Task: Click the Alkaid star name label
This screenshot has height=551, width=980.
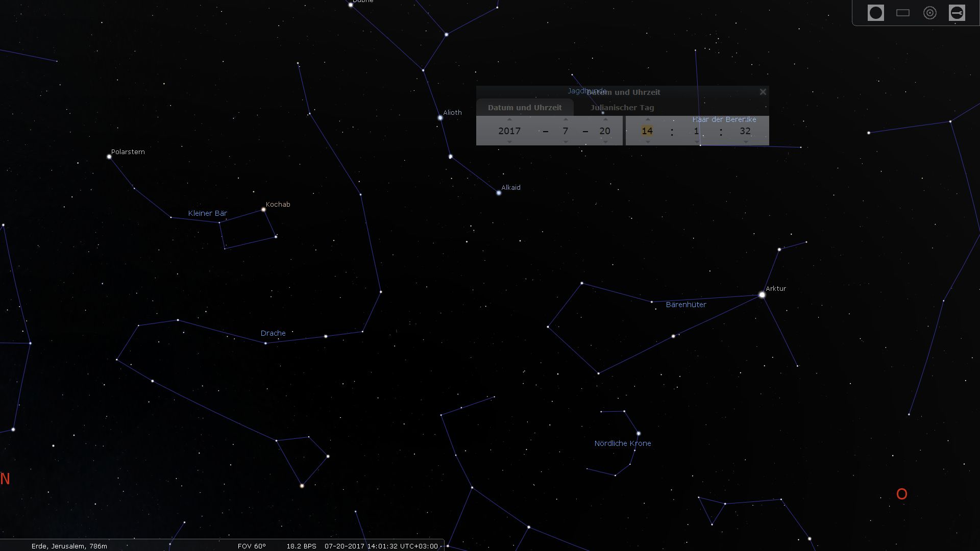Action: 511,187
